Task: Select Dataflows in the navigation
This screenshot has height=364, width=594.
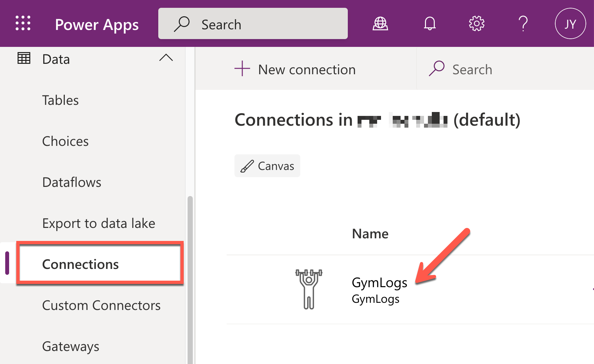Action: tap(72, 182)
